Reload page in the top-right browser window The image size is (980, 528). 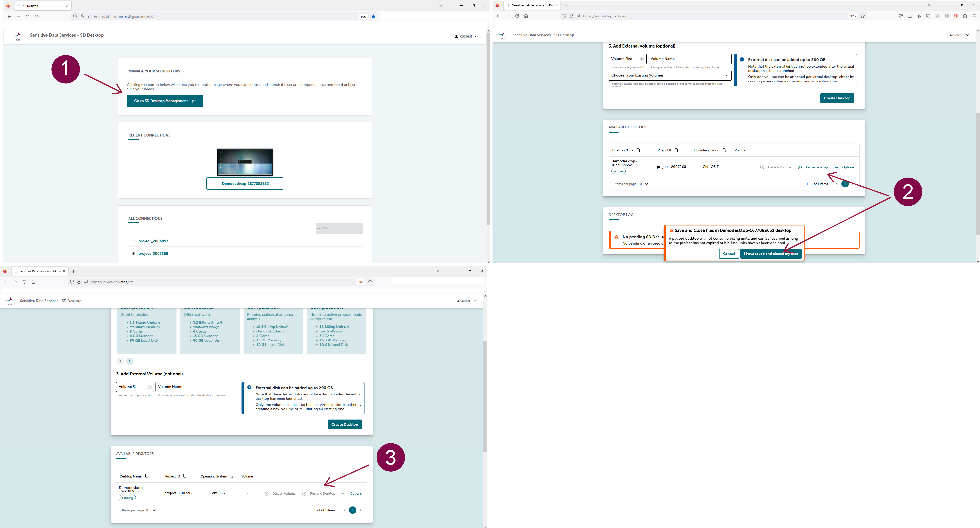pos(517,16)
